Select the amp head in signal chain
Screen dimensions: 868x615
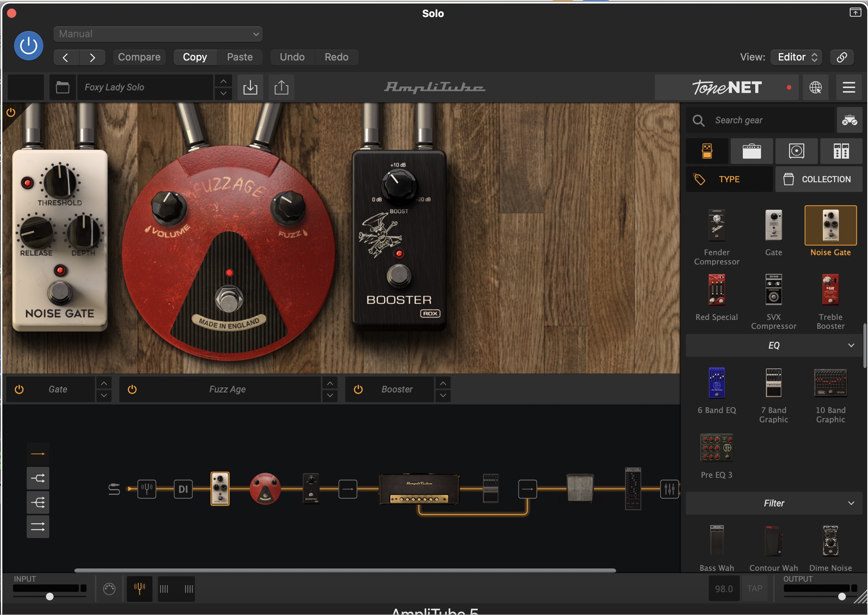pyautogui.click(x=419, y=489)
